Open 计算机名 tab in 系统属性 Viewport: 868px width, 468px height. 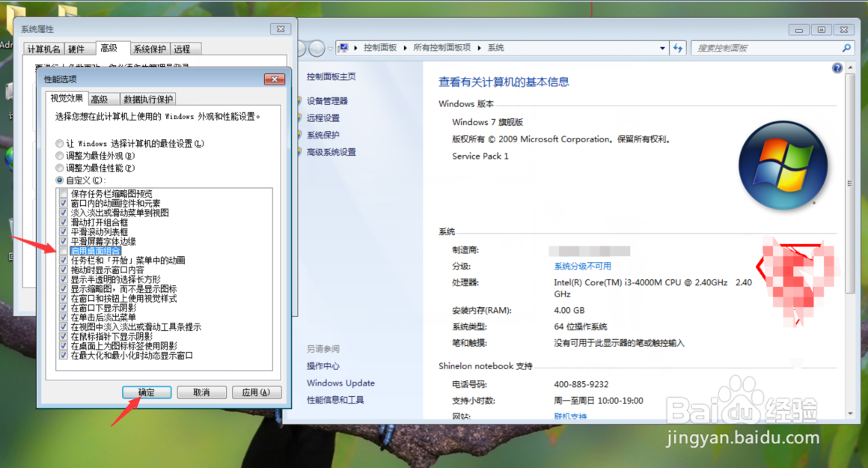[x=43, y=49]
